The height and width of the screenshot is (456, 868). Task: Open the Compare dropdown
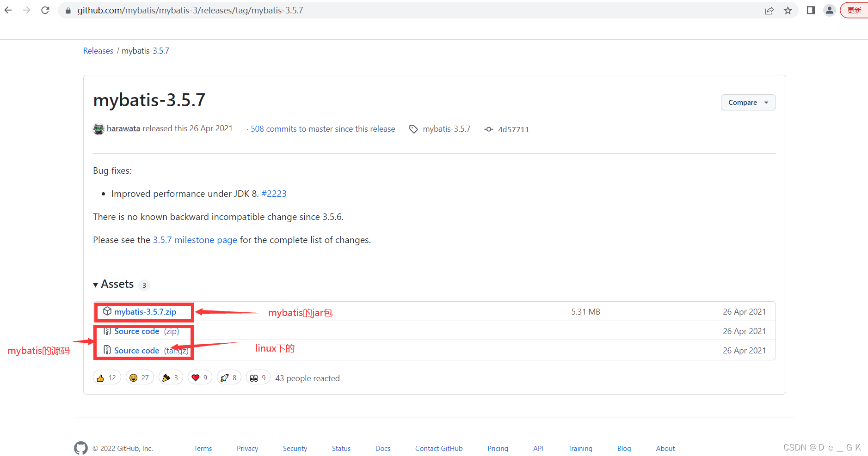coord(748,103)
